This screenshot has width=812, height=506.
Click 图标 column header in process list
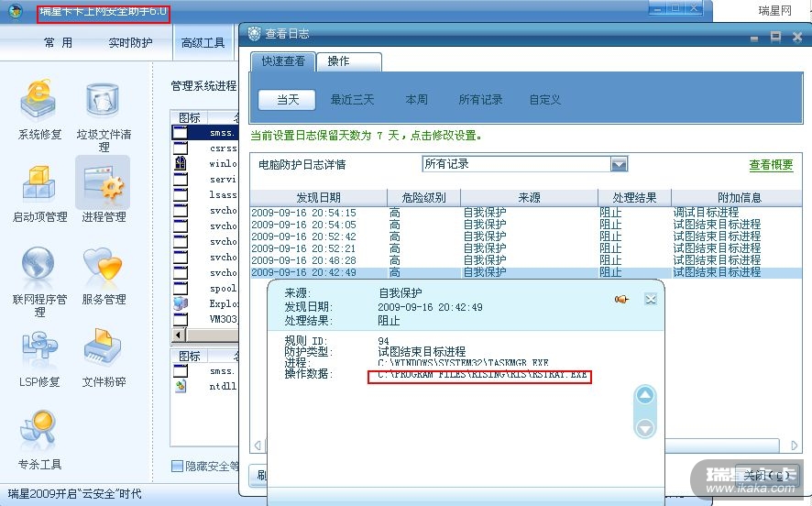(x=190, y=117)
